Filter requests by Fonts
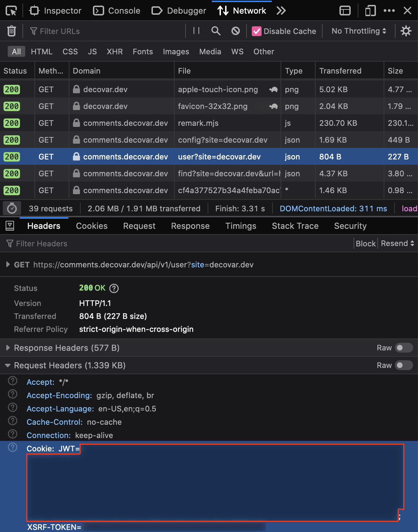The image size is (418, 532). coord(143,52)
